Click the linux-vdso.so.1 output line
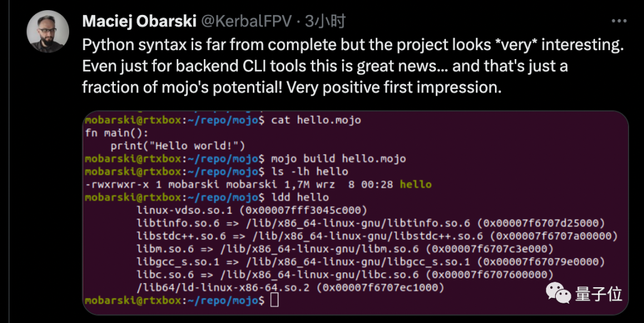The width and height of the screenshot is (644, 323). click(252, 210)
